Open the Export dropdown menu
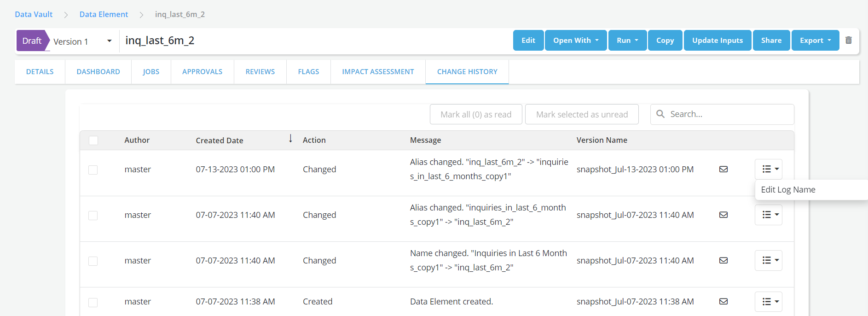Viewport: 868px width, 316px height. click(x=815, y=41)
